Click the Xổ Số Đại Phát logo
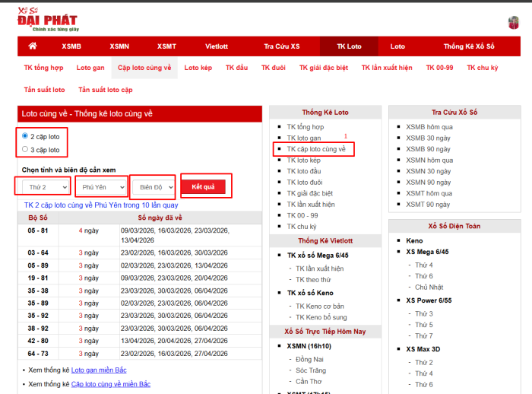The height and width of the screenshot is (394, 532). 48,19
